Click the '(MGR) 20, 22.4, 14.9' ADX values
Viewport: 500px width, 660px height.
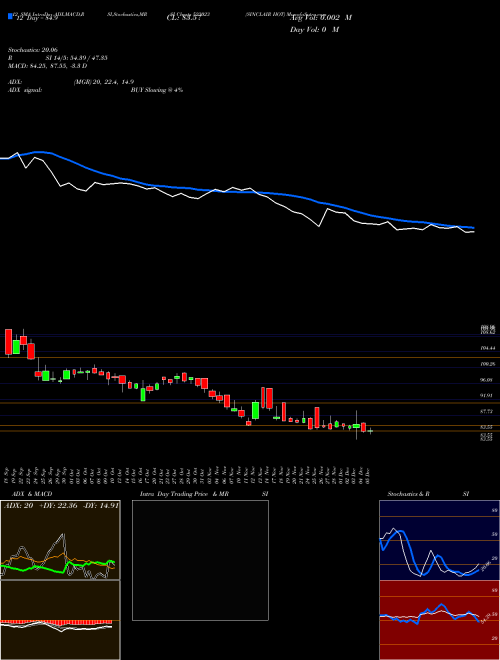tap(104, 82)
